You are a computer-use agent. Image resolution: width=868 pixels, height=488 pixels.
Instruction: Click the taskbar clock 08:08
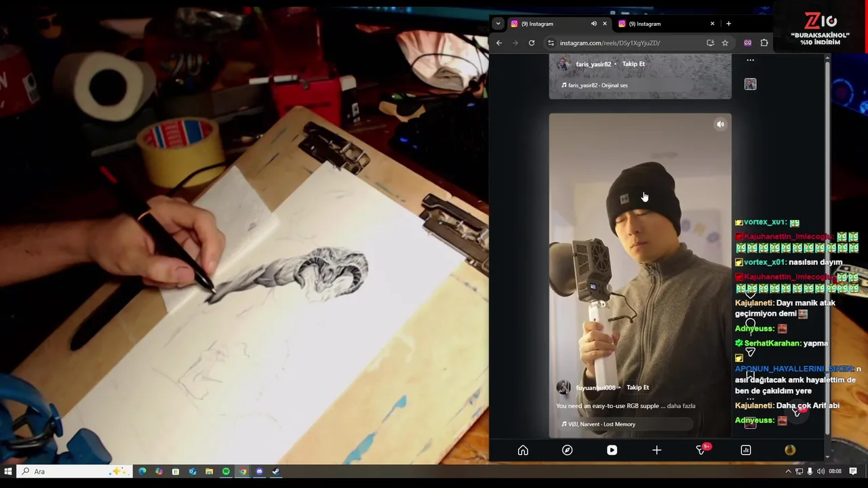(x=835, y=472)
